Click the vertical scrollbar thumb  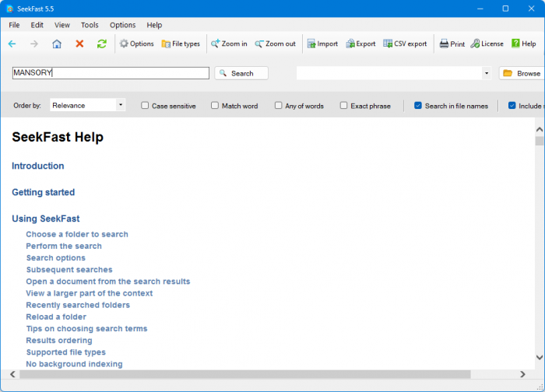tap(540, 141)
